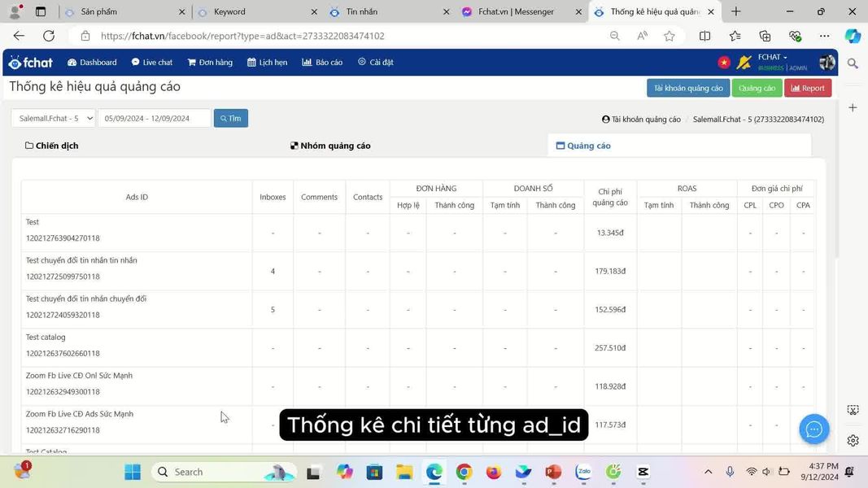Viewport: 868px width, 488px height.
Task: Click ad cost value 179.183đ
Action: [610, 271]
